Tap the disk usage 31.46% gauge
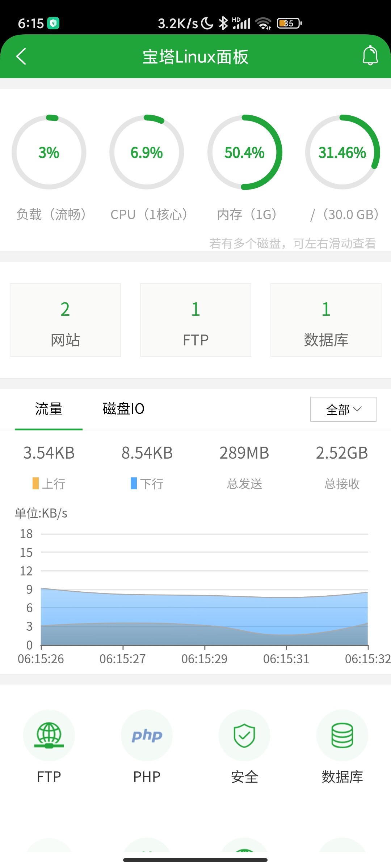 342,152
